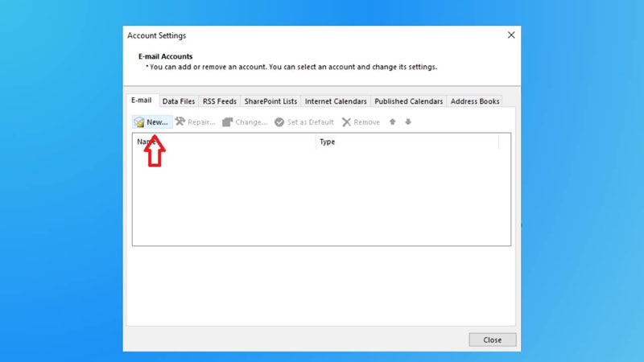
Task: Click the Repair... label text
Action: pos(201,122)
